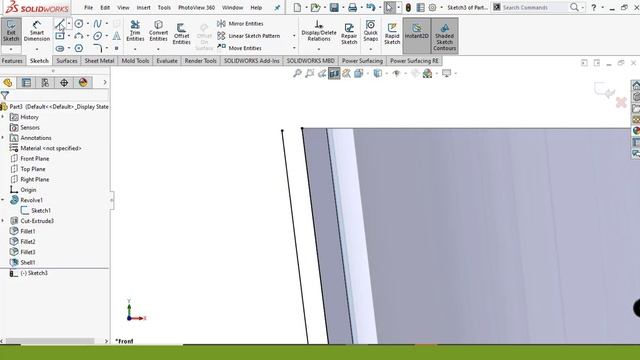Collapse the Revolve1 feature node

(x=3, y=200)
